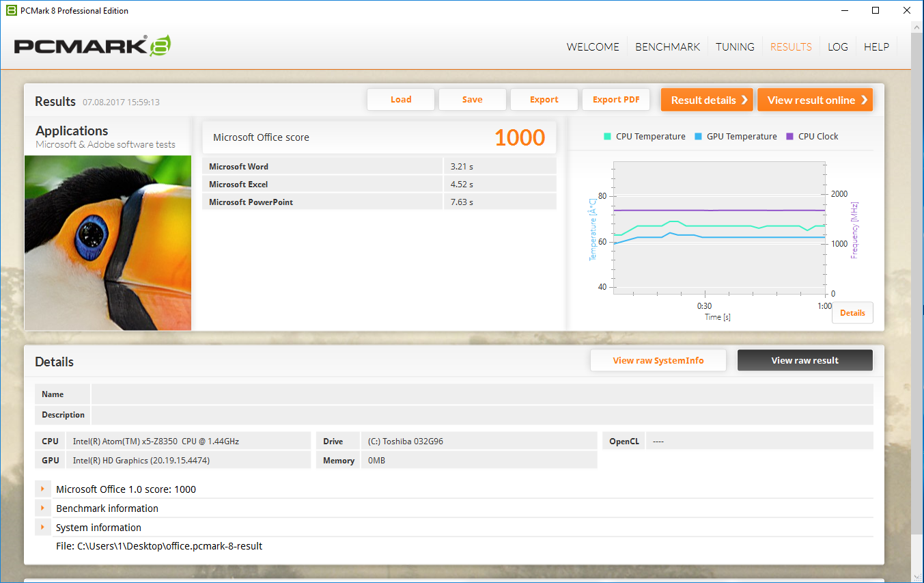
Task: Click the Microsoft Word row
Action: click(379, 166)
